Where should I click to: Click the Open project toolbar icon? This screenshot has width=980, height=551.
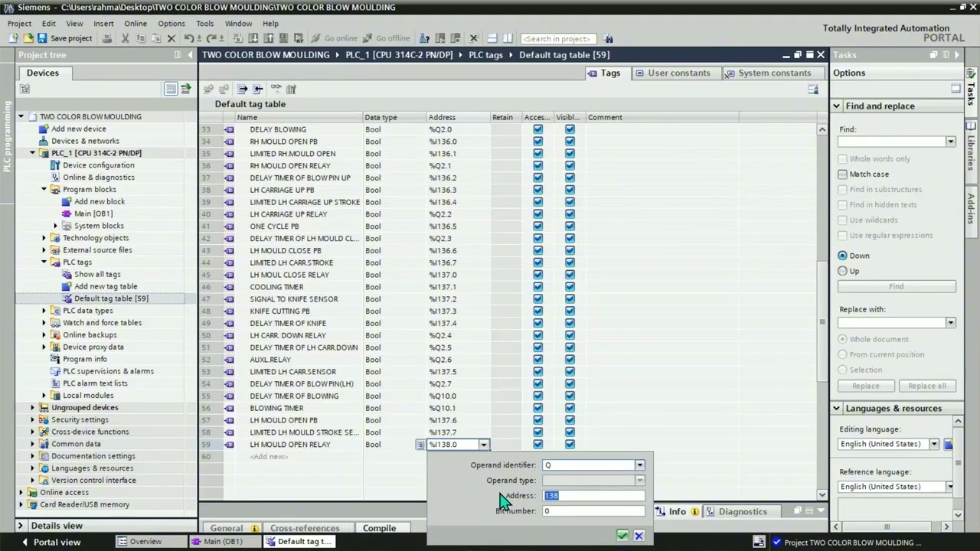(28, 38)
